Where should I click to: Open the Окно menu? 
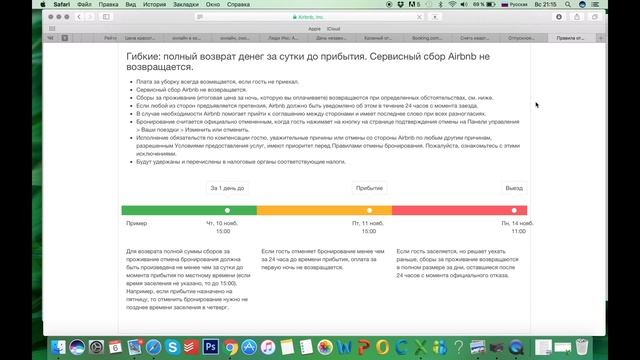(213, 4)
